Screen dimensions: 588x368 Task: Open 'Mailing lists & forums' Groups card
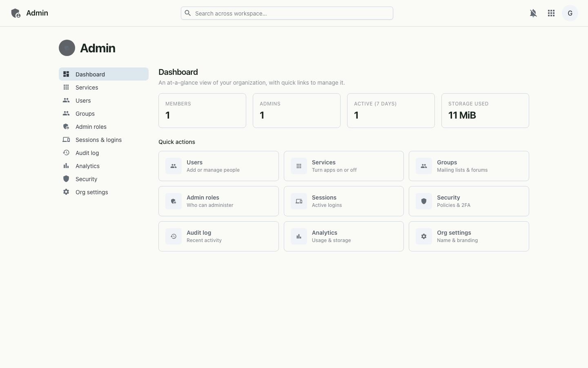tap(469, 166)
